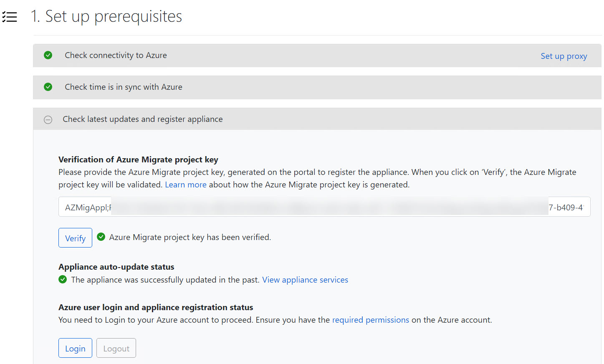Viewport: 604px width, 364px height.
Task: Click green check on appliance auto-update status
Action: pos(63,279)
